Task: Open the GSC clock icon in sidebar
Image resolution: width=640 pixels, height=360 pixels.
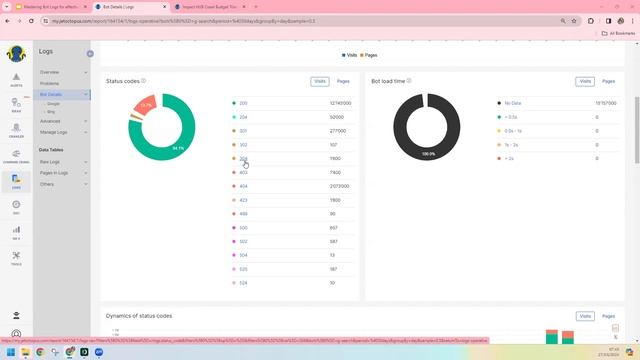Action: point(16,207)
